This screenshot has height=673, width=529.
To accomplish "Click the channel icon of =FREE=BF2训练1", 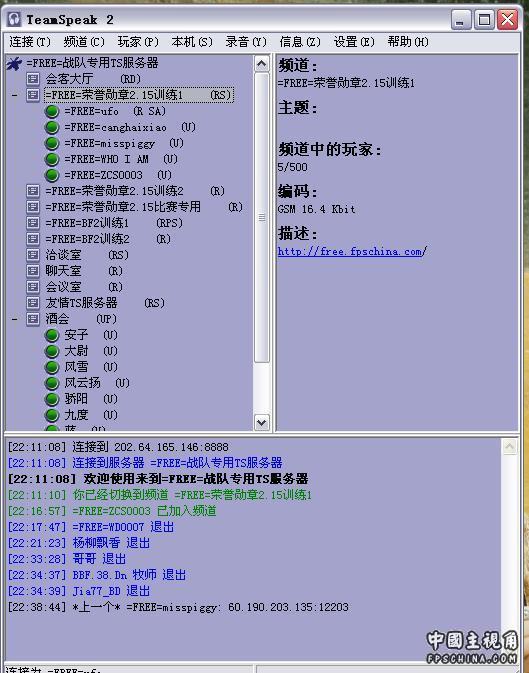I will (x=33, y=223).
